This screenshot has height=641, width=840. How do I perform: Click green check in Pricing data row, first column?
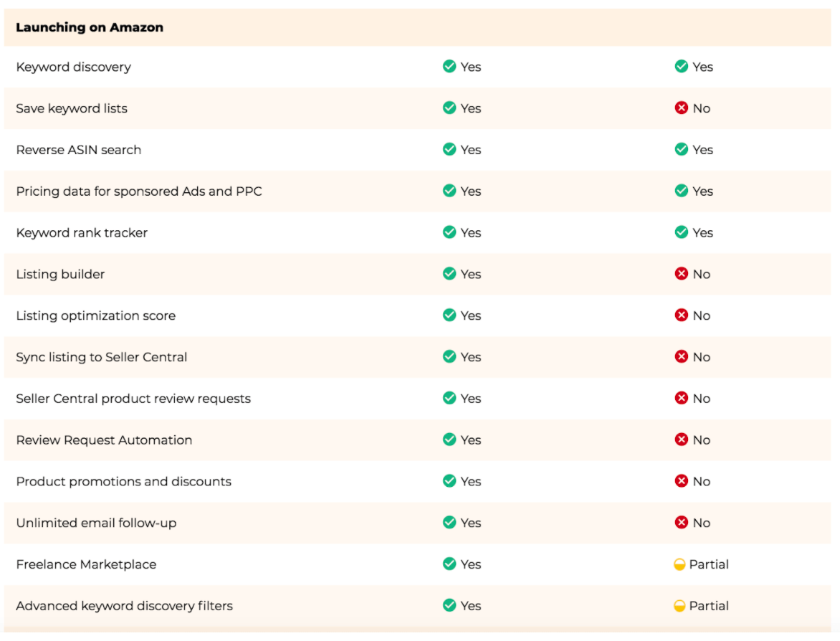[x=449, y=191]
